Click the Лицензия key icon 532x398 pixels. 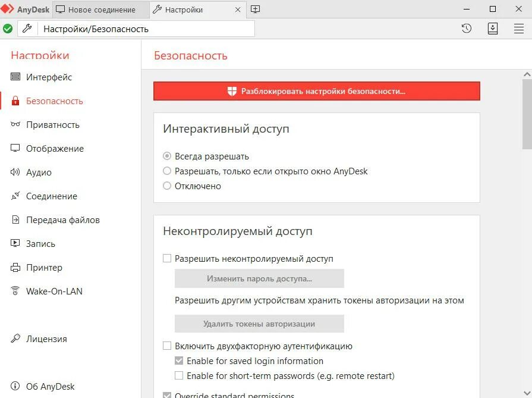pos(15,339)
